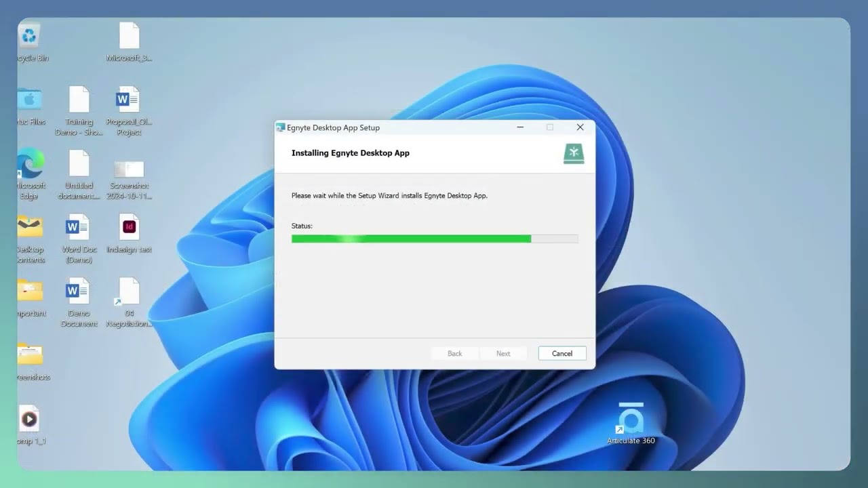Click the 'Egnyte Desktop App Setup' title text
This screenshot has height=488, width=868.
pyautogui.click(x=333, y=127)
